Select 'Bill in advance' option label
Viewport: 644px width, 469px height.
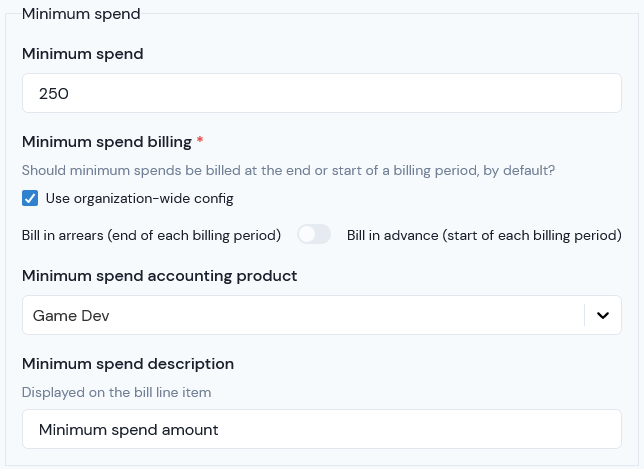pyautogui.click(x=484, y=235)
